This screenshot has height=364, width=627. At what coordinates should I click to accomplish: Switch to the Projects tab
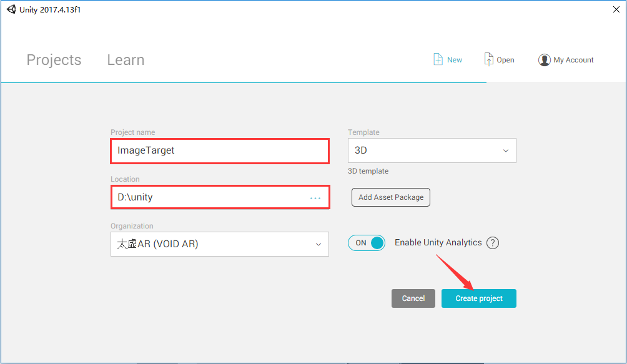(x=54, y=60)
